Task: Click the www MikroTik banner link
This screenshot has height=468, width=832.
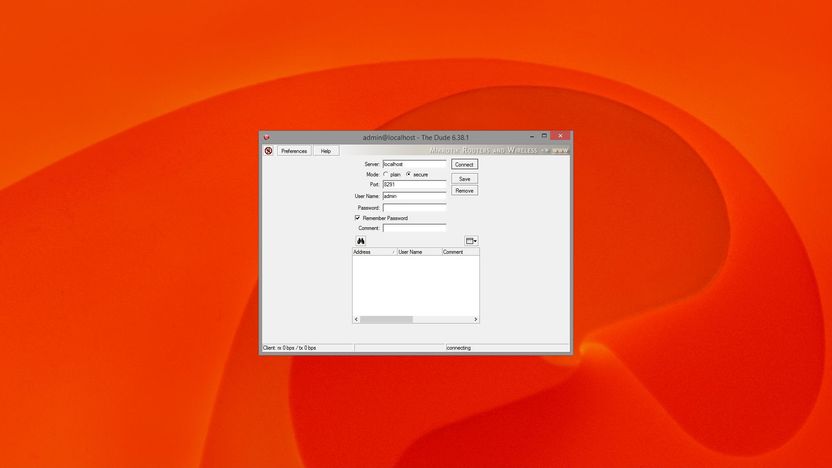Action: [560, 150]
